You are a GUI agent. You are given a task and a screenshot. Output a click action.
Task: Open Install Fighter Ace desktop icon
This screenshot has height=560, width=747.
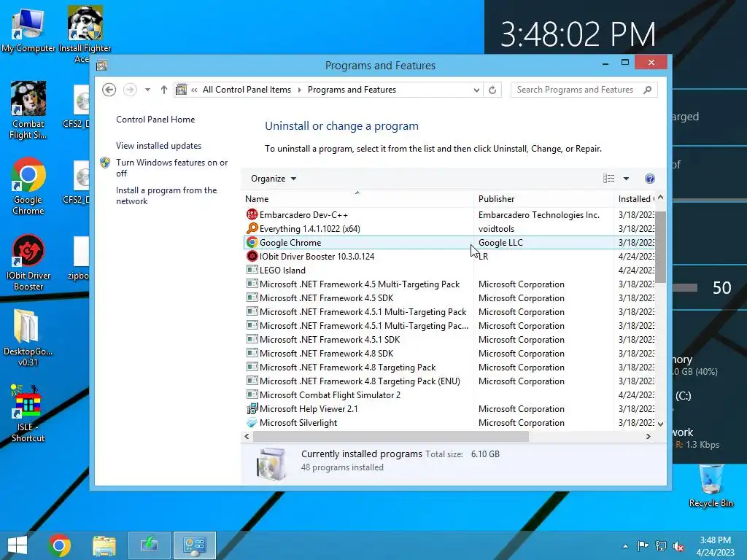pos(85,34)
